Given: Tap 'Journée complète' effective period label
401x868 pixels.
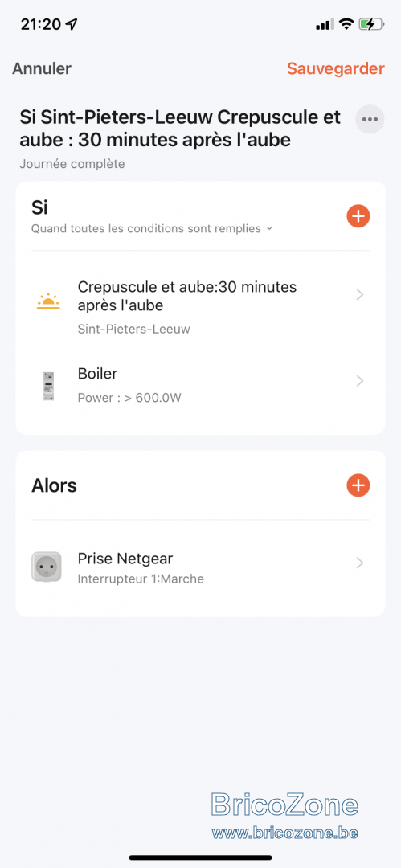Looking at the screenshot, I should (72, 164).
